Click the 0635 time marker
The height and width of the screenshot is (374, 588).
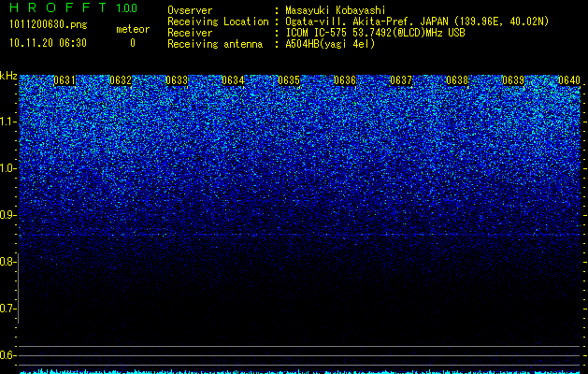click(x=289, y=80)
